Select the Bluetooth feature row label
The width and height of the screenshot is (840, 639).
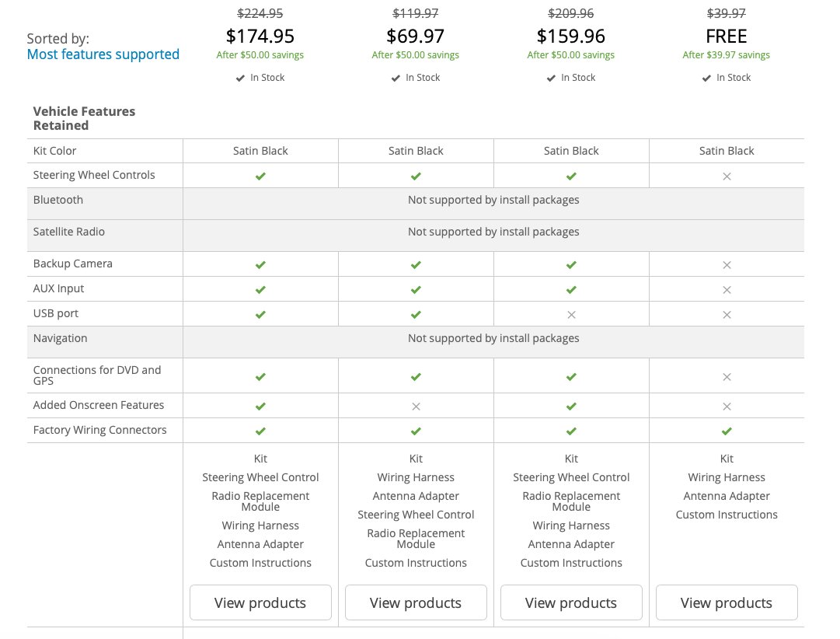[58, 200]
